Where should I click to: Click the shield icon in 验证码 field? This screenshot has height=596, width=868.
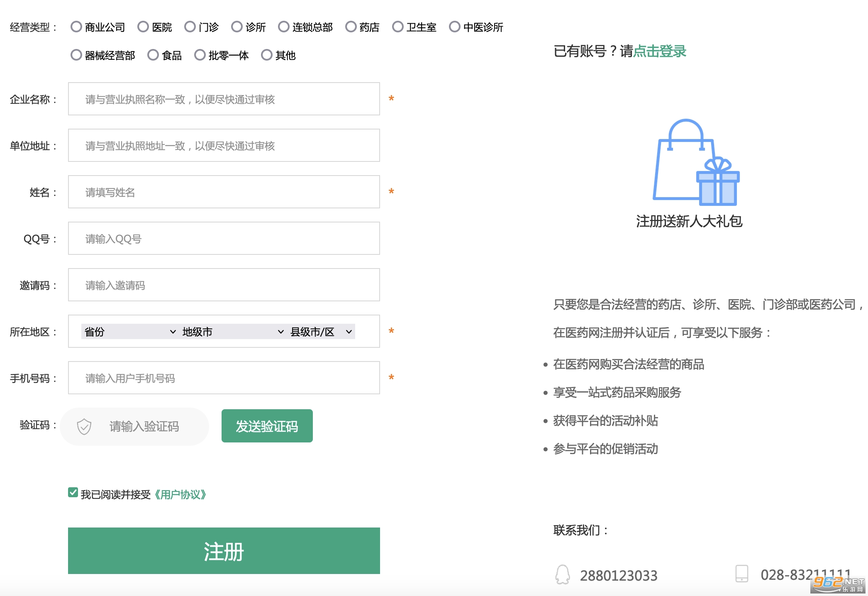pos(84,427)
